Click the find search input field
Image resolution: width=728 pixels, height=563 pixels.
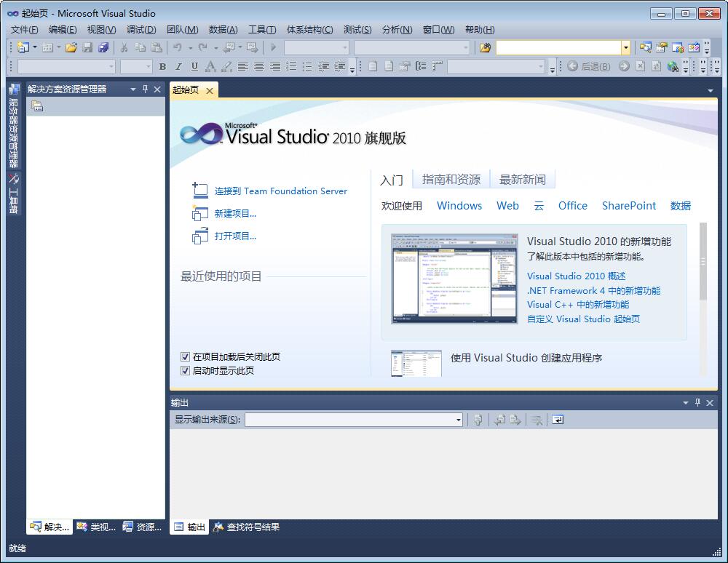click(559, 47)
